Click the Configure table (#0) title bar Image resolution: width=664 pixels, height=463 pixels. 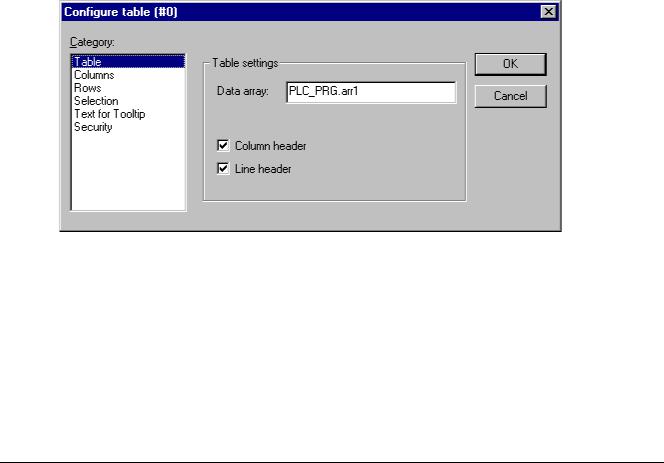[300, 11]
